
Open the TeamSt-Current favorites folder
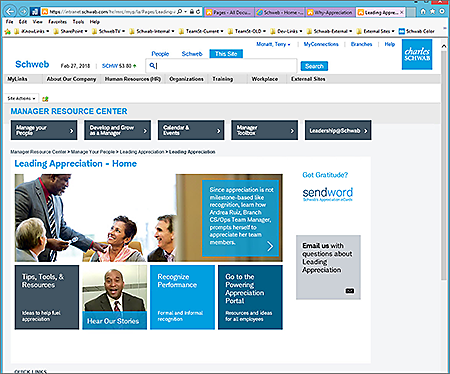201,31
